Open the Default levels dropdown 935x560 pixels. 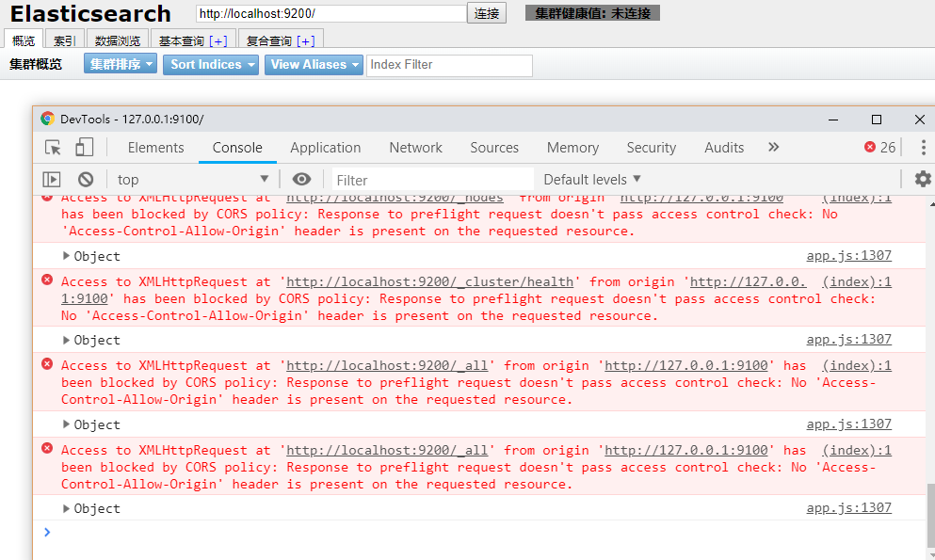click(592, 180)
